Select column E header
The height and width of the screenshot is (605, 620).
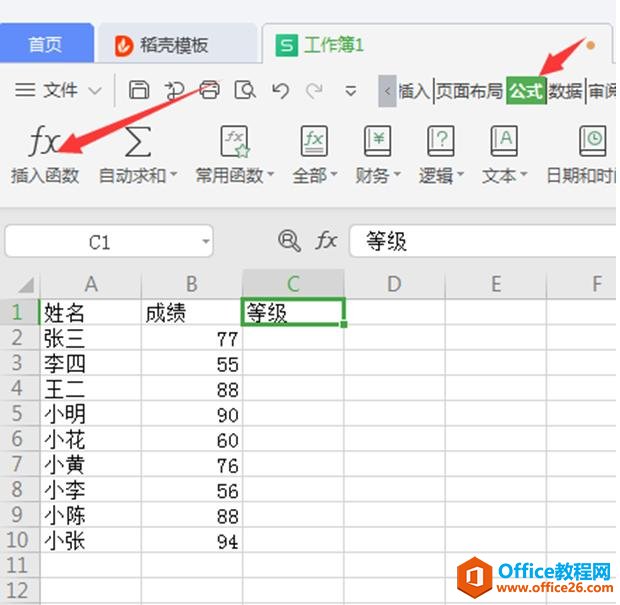495,284
